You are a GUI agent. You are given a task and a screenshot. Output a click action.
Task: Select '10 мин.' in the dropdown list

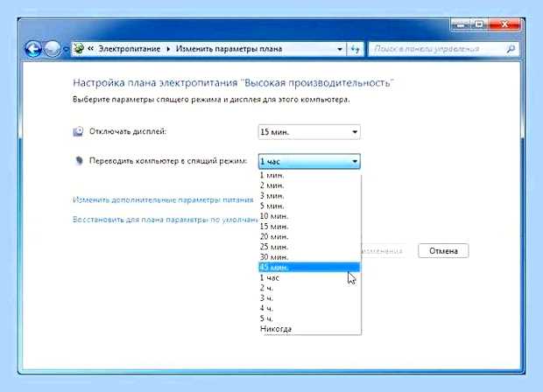309,216
